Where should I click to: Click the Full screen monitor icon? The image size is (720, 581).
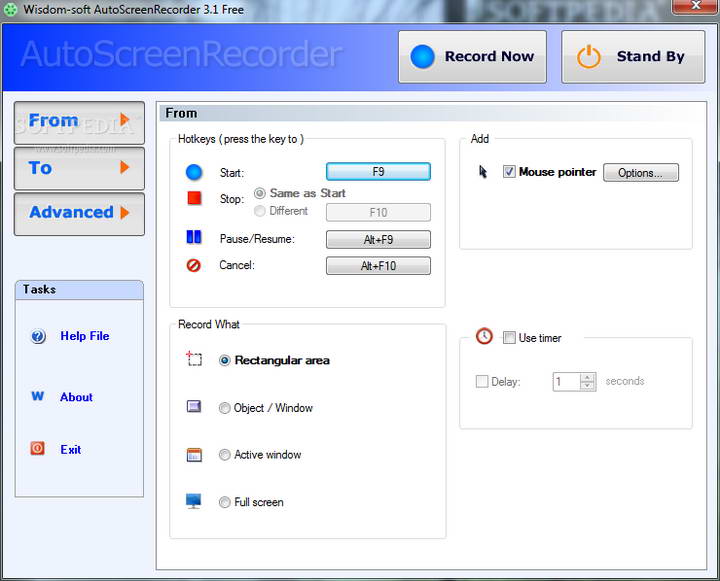pos(193,501)
